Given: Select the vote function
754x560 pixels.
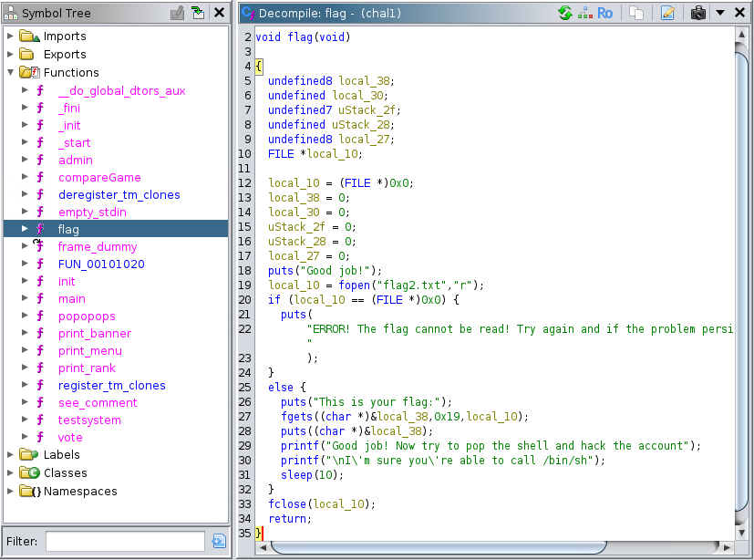Looking at the screenshot, I should pyautogui.click(x=70, y=437).
